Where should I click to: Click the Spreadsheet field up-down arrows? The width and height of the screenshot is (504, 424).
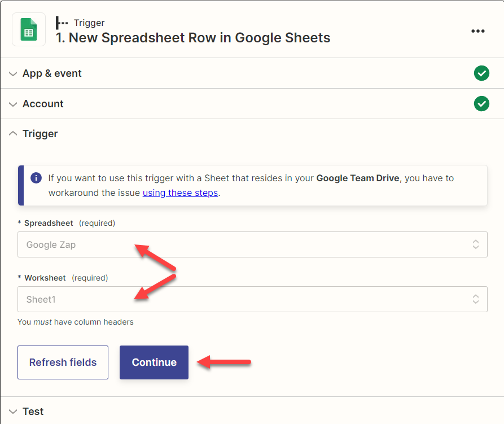pos(476,244)
